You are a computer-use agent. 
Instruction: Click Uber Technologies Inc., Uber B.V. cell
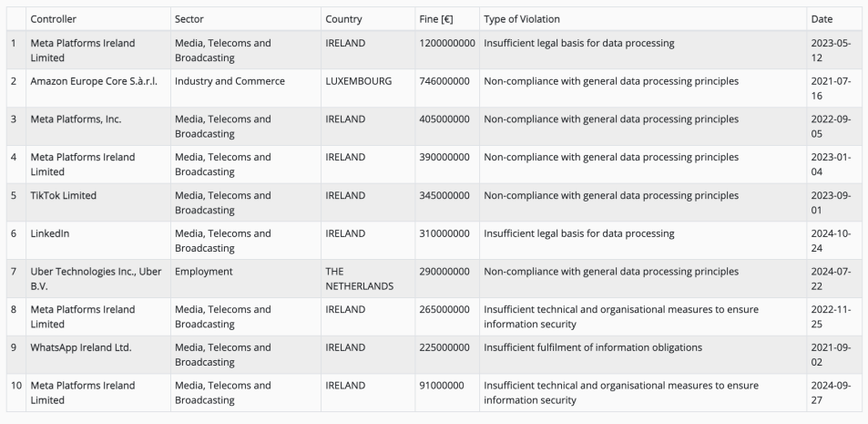tap(96, 279)
